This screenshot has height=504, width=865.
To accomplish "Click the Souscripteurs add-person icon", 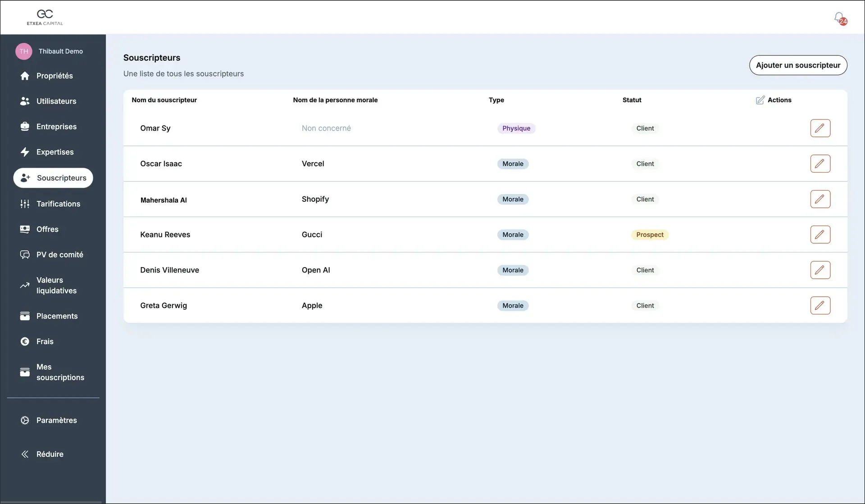I will coord(25,178).
